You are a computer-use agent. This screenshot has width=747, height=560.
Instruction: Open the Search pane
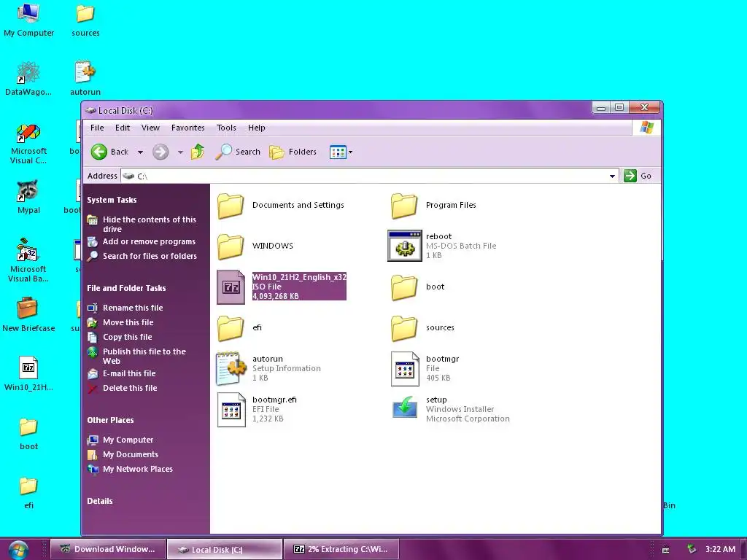[x=237, y=152]
